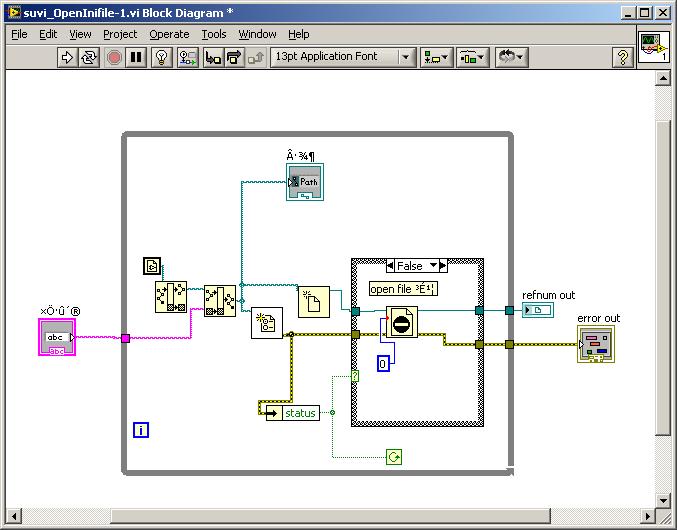
Task: Open the Help menu
Action: coord(298,34)
